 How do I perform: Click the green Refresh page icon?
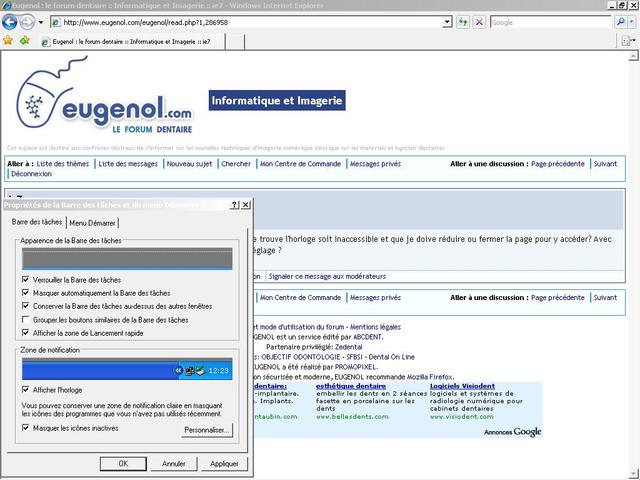coord(463,22)
